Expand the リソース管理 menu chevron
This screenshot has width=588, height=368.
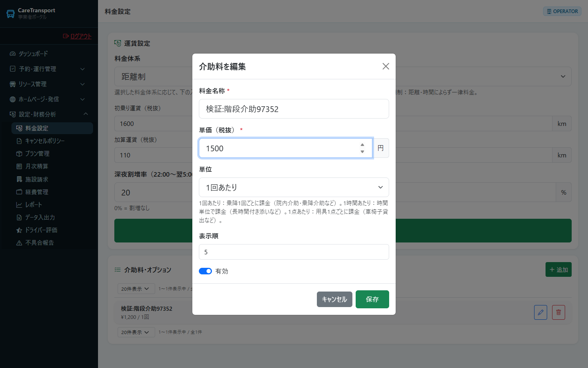click(82, 84)
